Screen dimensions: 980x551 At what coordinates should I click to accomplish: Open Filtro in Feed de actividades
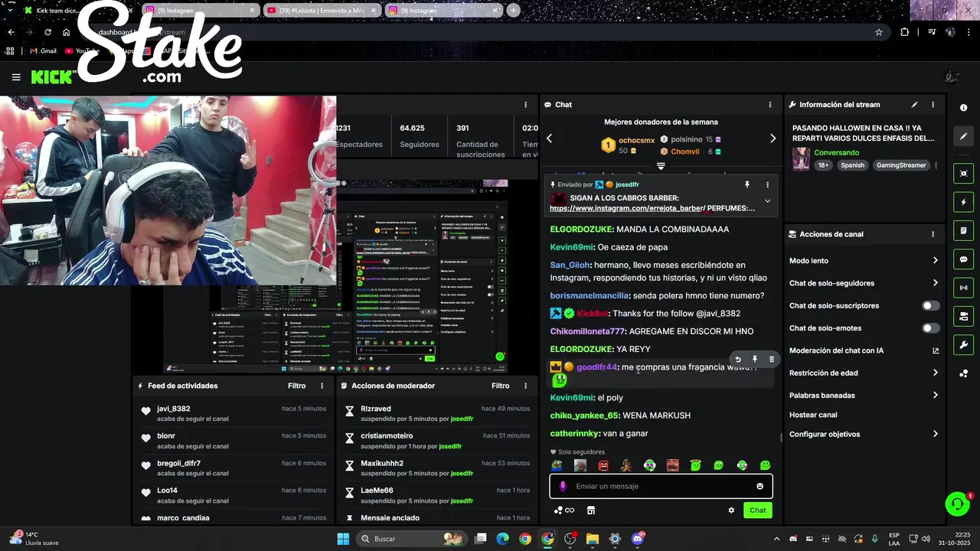pos(296,386)
